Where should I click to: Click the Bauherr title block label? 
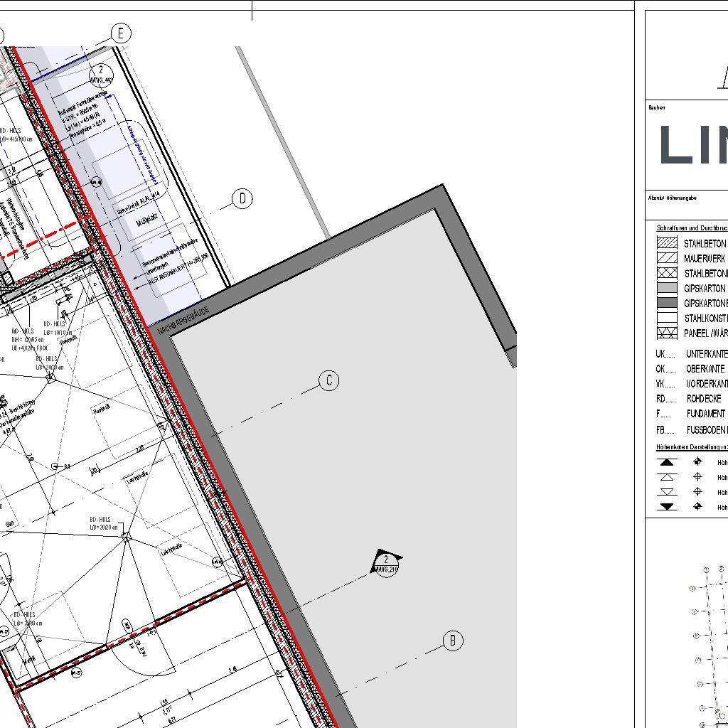point(656,108)
